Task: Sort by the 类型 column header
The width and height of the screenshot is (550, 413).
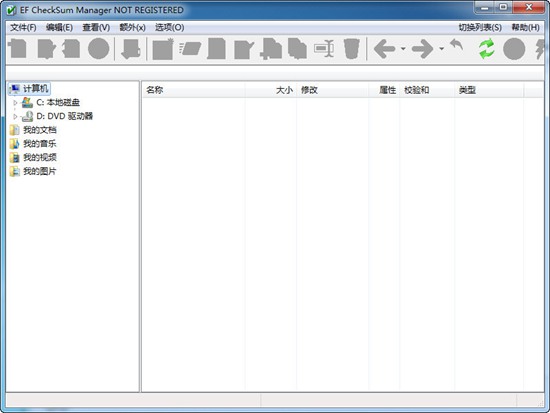Action: point(489,90)
